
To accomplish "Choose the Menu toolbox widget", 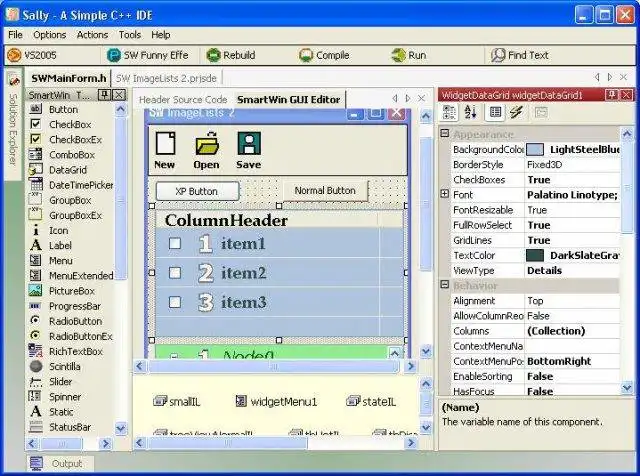I will click(x=60, y=260).
